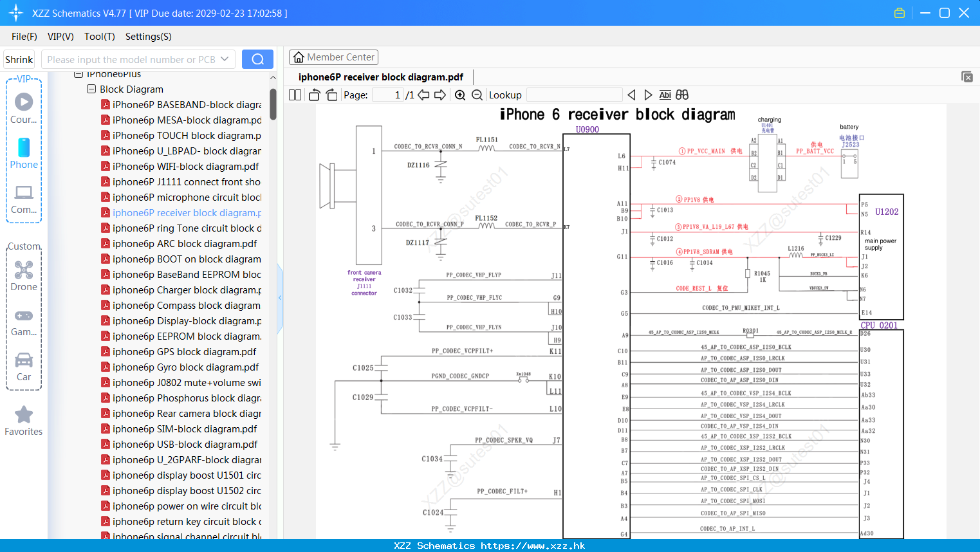Open iphone6P J1111 connect front file
980x552 pixels.
(181, 181)
